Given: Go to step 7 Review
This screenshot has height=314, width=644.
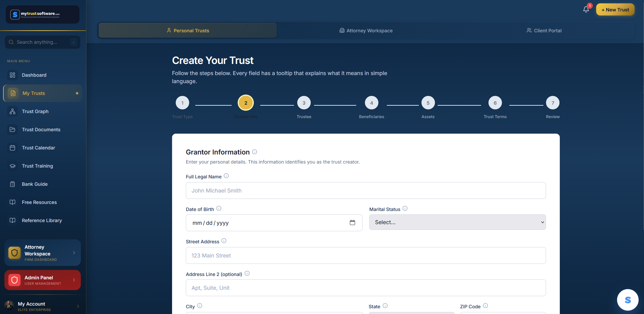Looking at the screenshot, I should [553, 103].
